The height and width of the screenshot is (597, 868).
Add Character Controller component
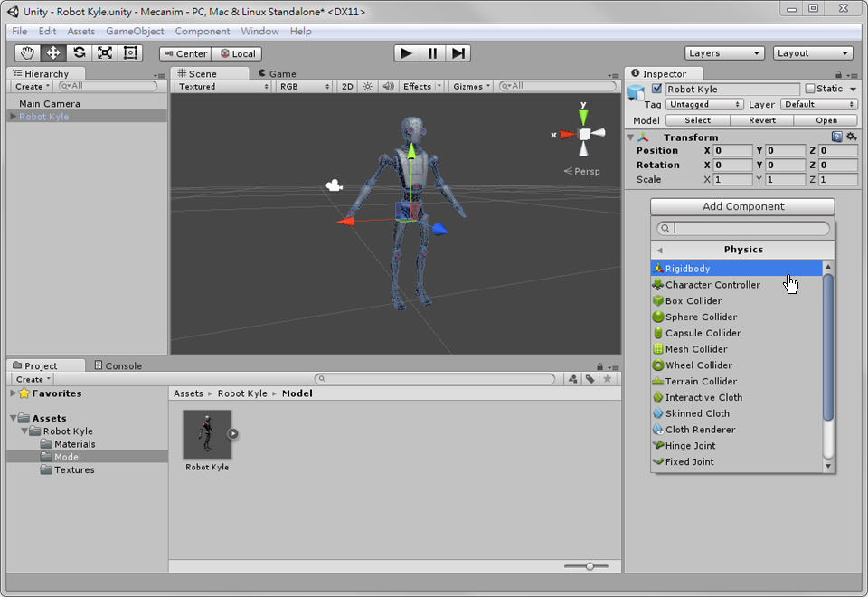pos(736,285)
